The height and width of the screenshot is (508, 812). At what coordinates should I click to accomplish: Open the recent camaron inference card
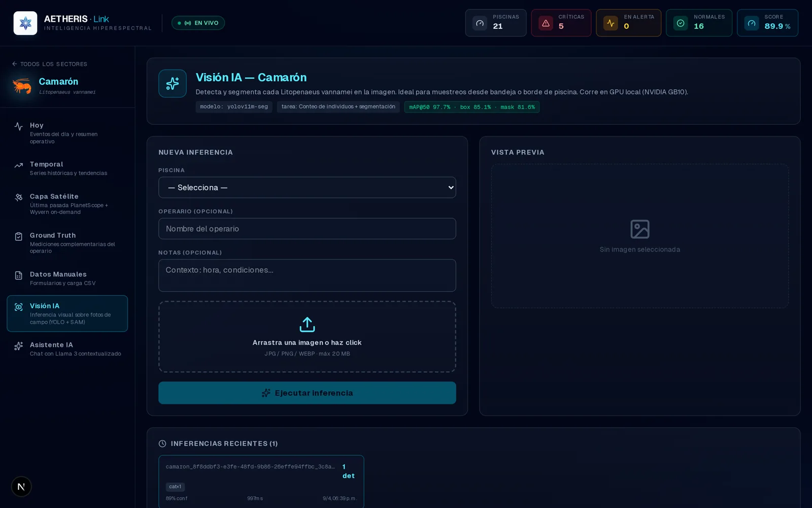(261, 481)
